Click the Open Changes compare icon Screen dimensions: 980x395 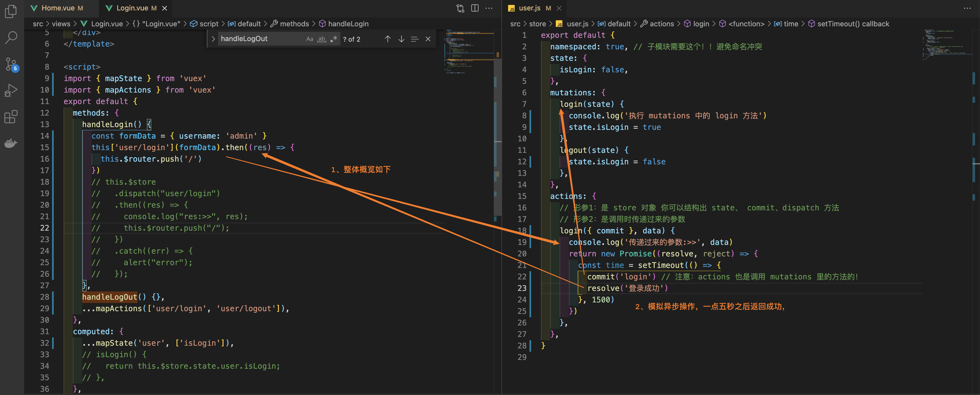460,8
